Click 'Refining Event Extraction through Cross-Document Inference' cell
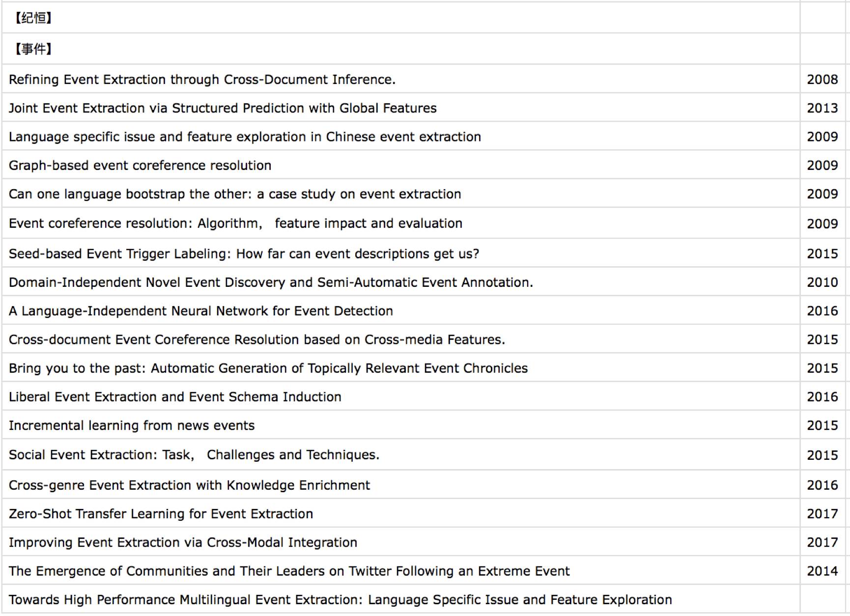This screenshot has width=850, height=616. 401,79
